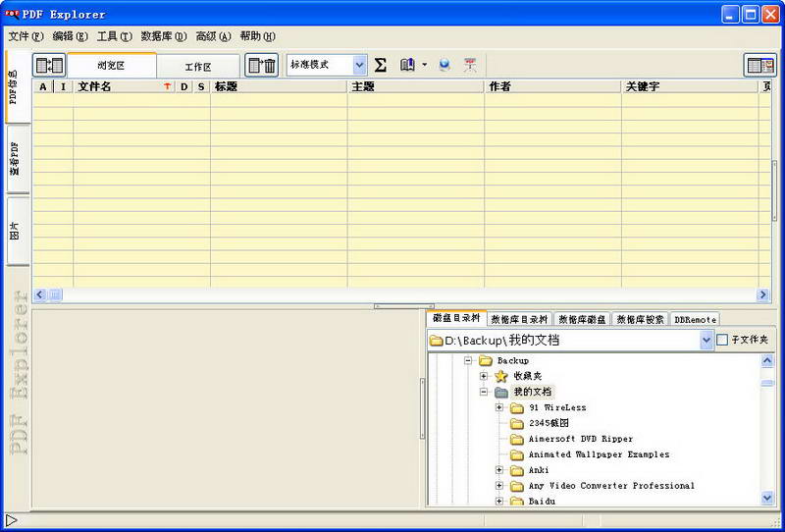Select the 查看PDF vertical side tab
This screenshot has height=532, width=785.
(19, 159)
